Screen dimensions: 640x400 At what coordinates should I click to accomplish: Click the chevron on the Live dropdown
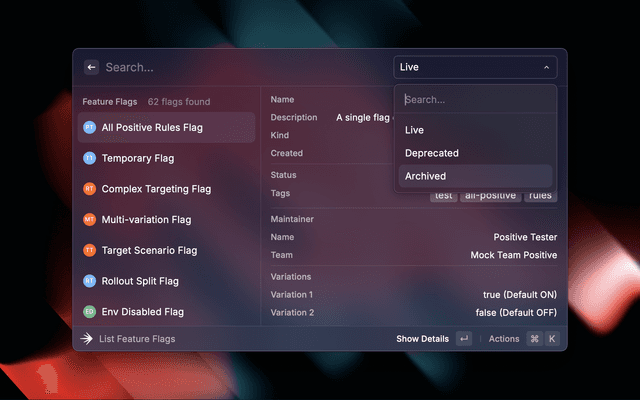[546, 68]
